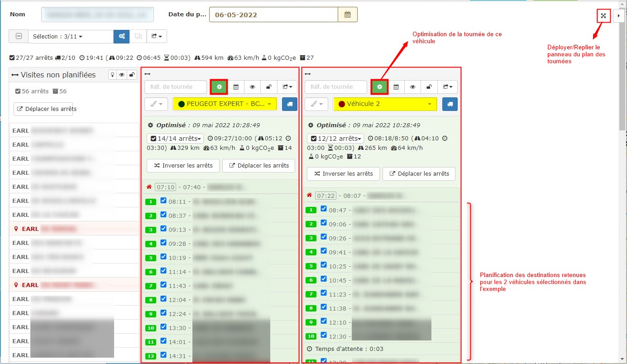This screenshot has width=627, height=364.
Task: Open the PEUGEOT EXPERT vehicle dropdown
Action: coord(224,104)
